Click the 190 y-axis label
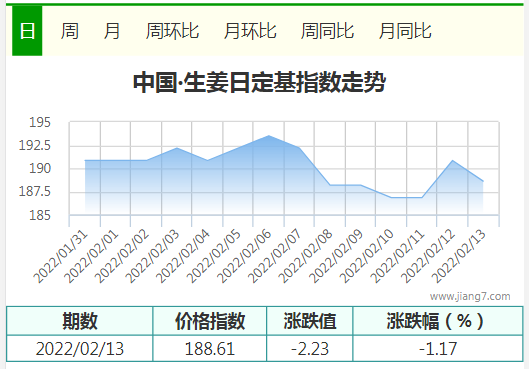This screenshot has height=369, width=529. pos(40,168)
